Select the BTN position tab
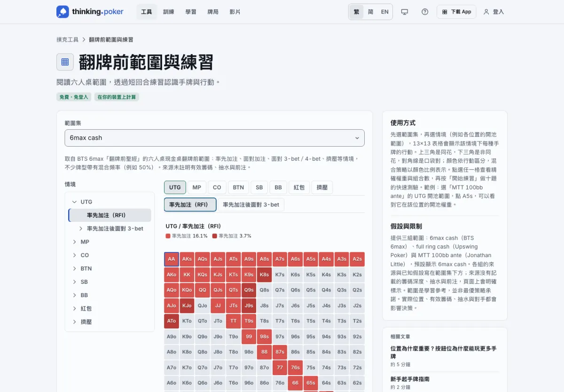This screenshot has height=392, width=564. [238, 187]
